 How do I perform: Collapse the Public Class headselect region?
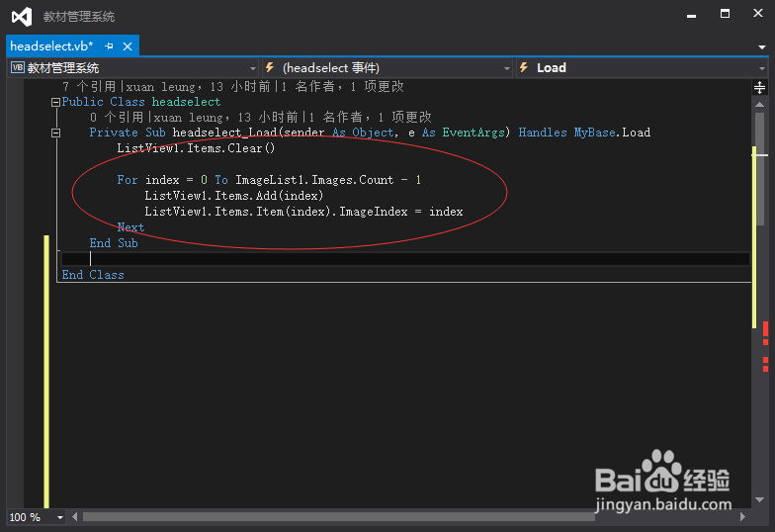coord(55,103)
